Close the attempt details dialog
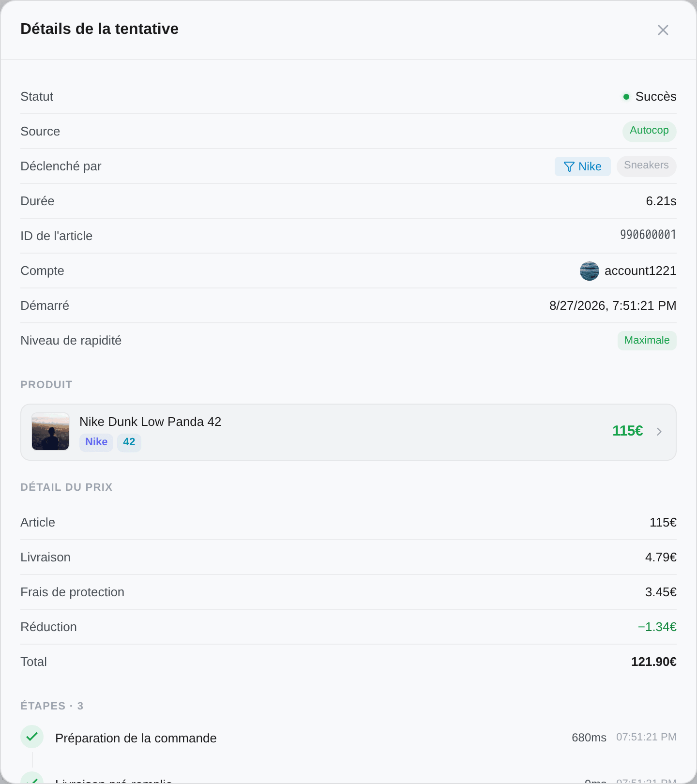 (x=663, y=30)
